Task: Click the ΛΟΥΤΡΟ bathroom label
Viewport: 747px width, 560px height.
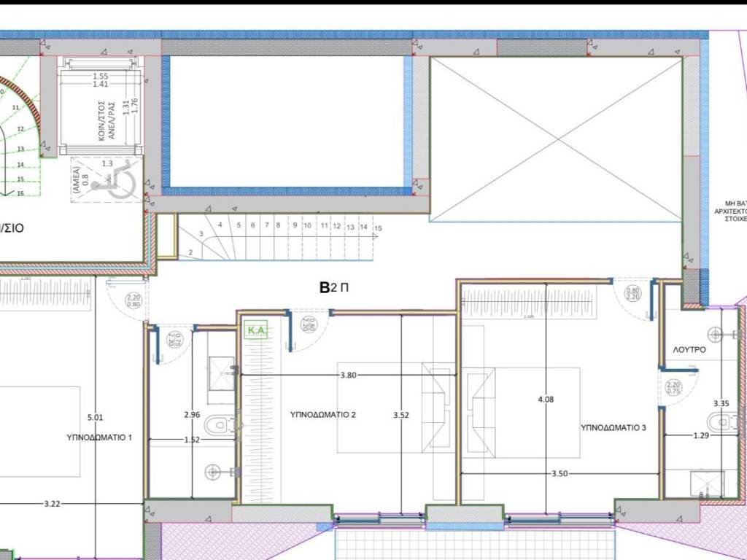Action: point(689,350)
